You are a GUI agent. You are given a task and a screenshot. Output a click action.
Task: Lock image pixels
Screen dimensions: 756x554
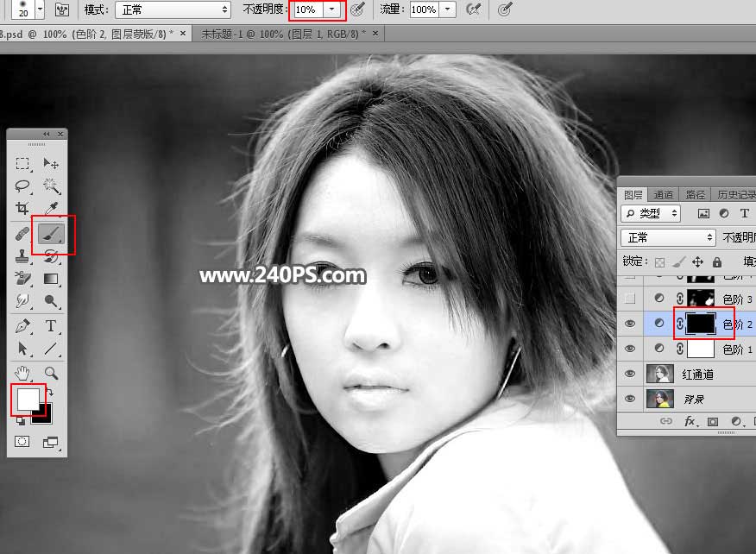[678, 261]
